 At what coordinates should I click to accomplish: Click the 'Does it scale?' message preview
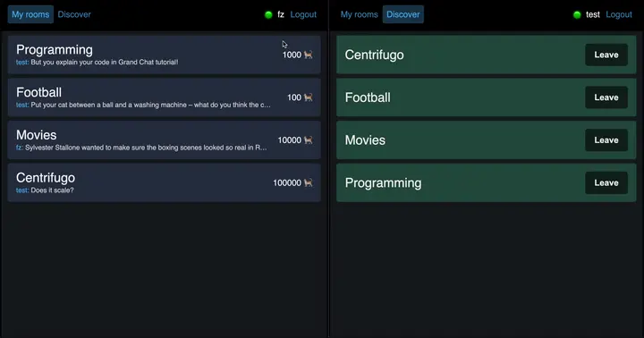pyautogui.click(x=52, y=190)
